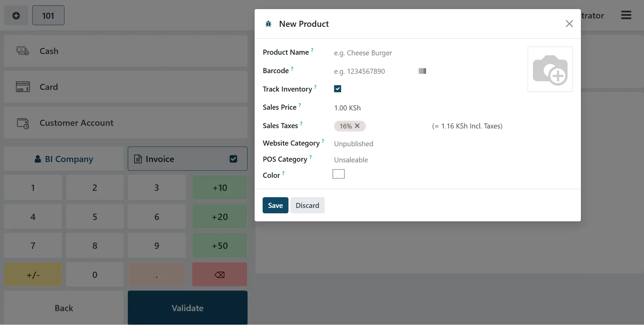Uncheck the Track Inventory checkbox

[x=337, y=89]
